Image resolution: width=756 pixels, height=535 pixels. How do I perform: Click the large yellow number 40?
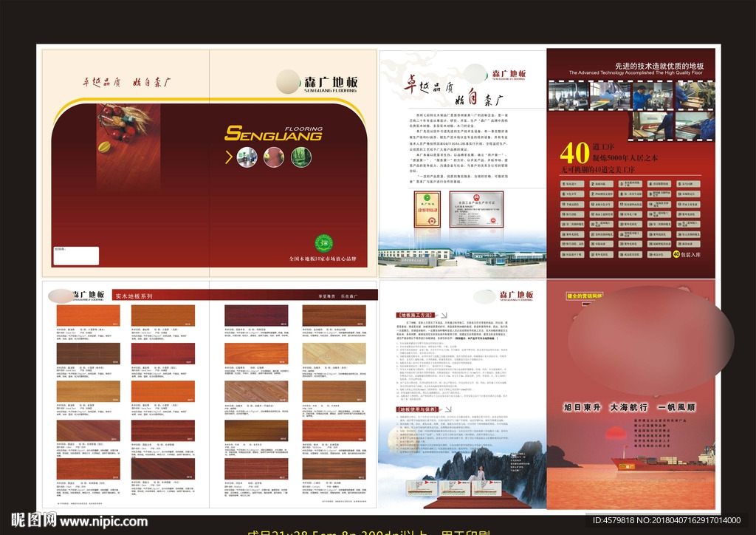pyautogui.click(x=574, y=154)
